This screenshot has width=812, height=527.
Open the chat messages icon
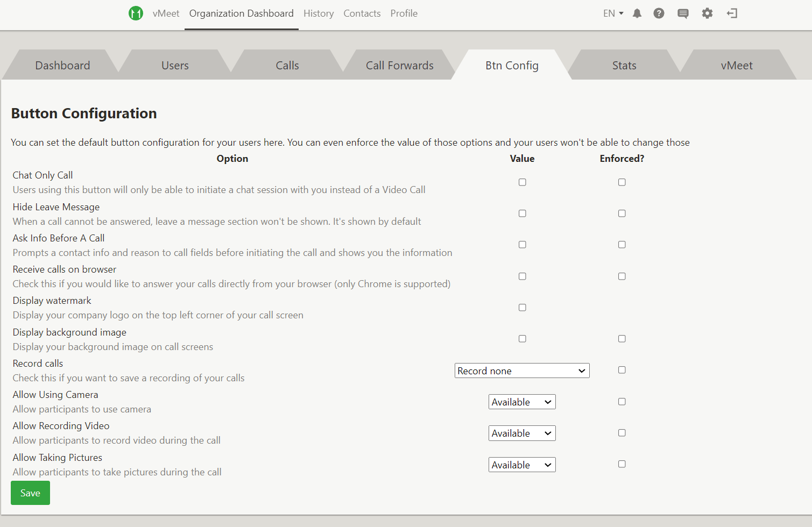click(x=683, y=13)
